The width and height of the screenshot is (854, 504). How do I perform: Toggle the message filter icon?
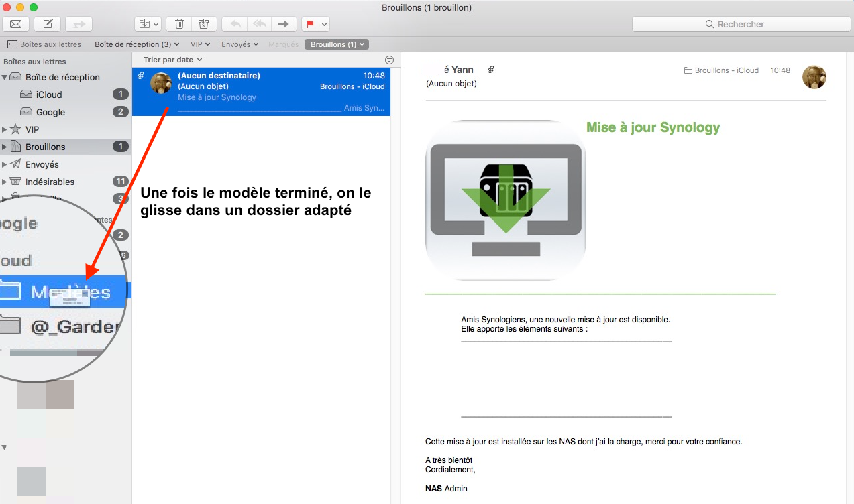click(389, 60)
